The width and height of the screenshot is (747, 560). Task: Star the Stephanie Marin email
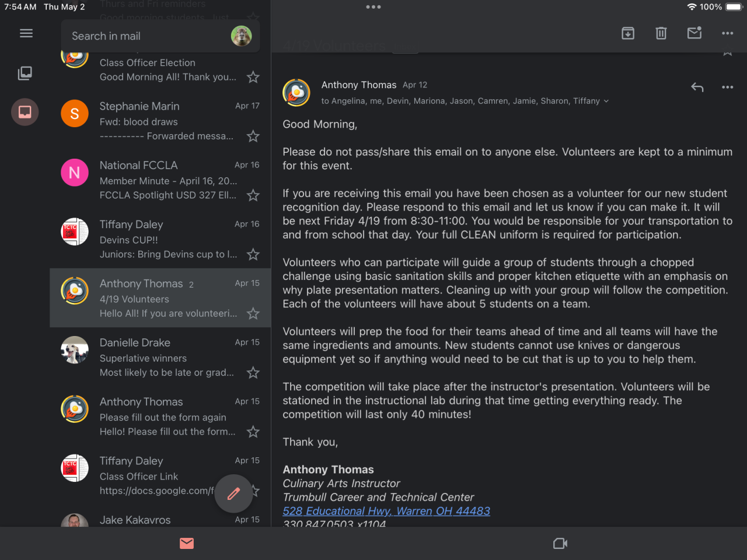tap(253, 136)
